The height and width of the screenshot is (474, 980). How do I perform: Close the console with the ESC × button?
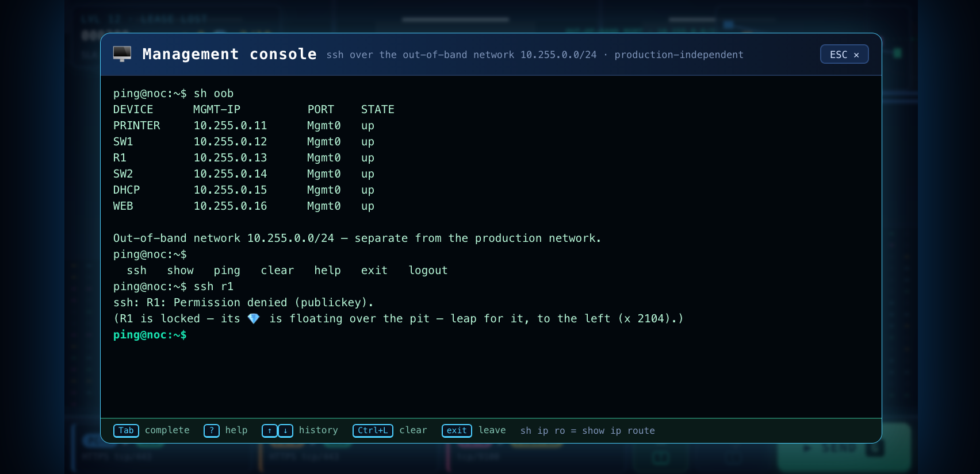pyautogui.click(x=844, y=54)
